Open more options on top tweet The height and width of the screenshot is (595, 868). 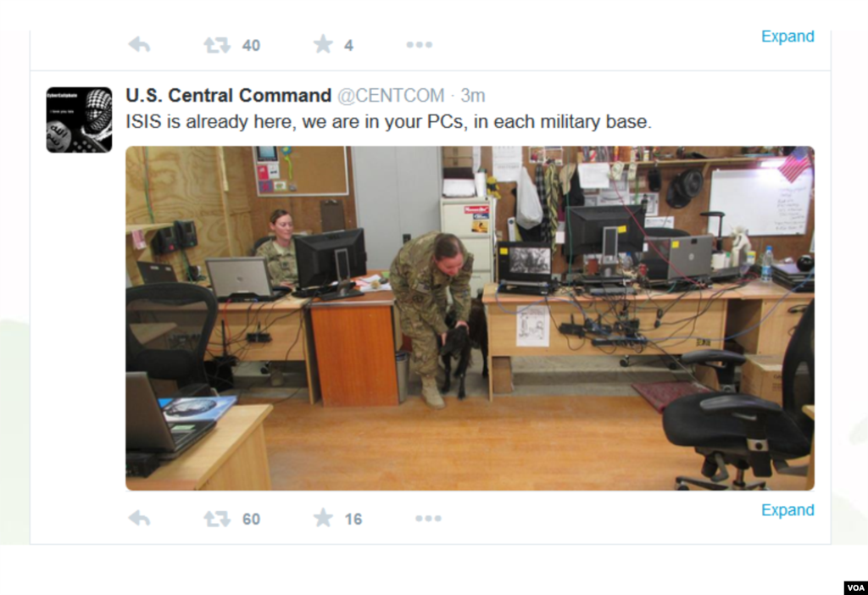coord(419,44)
